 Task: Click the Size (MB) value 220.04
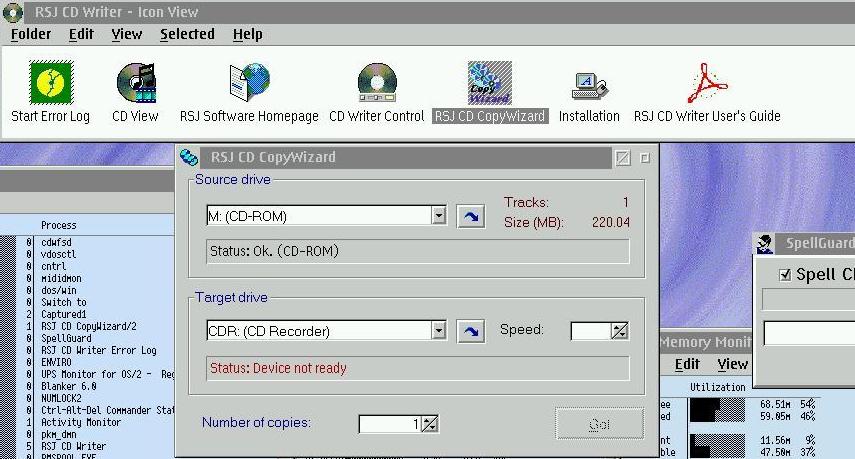pos(611,222)
